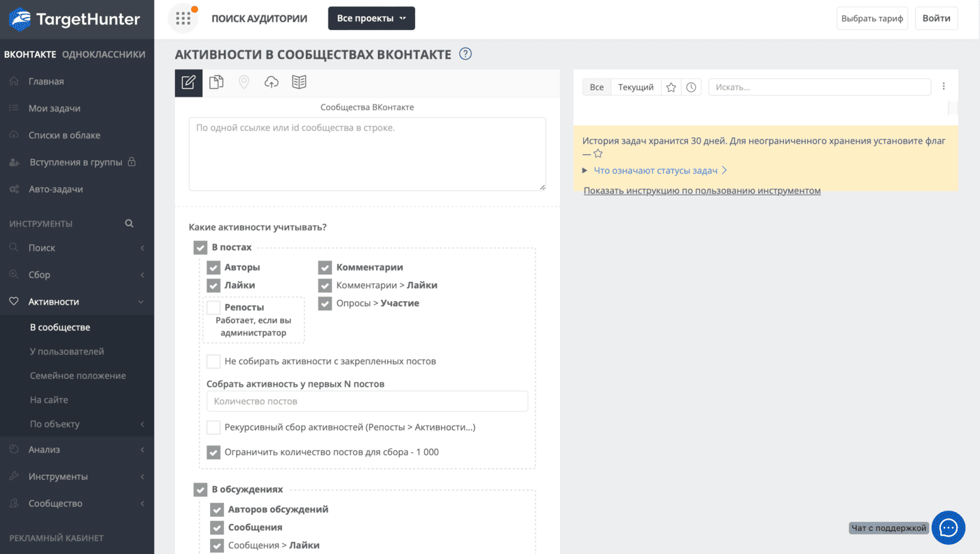
Task: Open the three-dot tasks menu
Action: coord(944,87)
